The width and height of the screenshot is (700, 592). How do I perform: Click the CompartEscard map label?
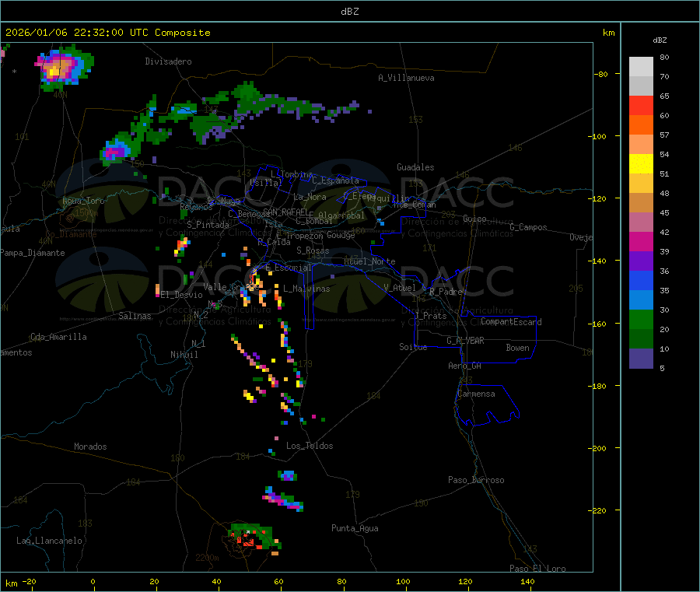511,322
